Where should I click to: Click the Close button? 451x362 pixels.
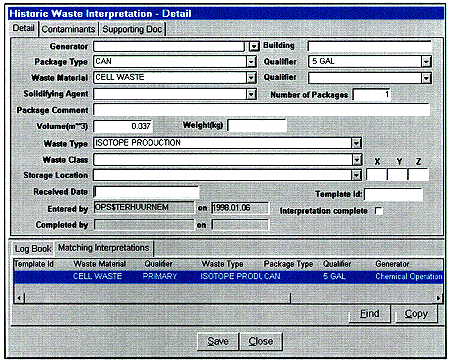click(261, 341)
